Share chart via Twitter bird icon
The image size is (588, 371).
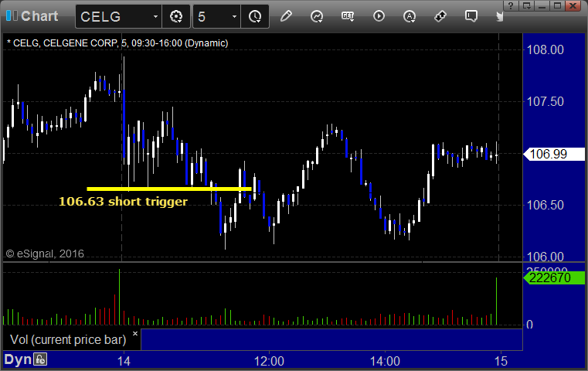tap(499, 16)
